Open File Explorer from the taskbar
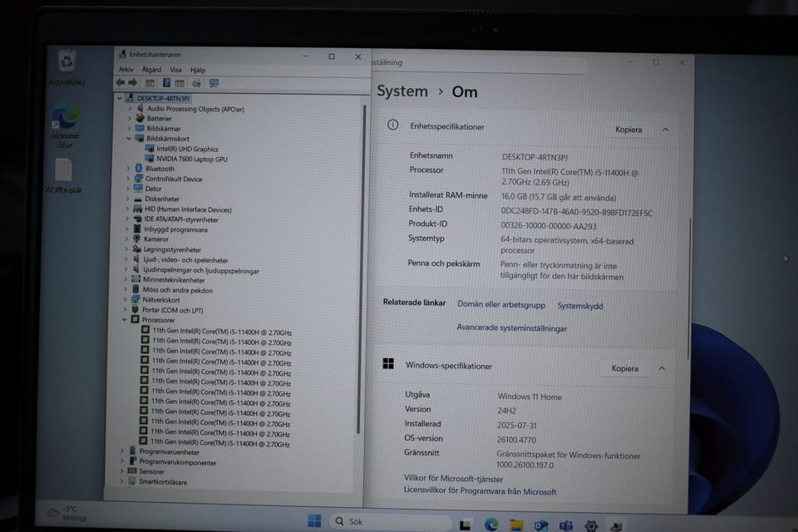Viewport: 798px width, 532px height. 516,524
